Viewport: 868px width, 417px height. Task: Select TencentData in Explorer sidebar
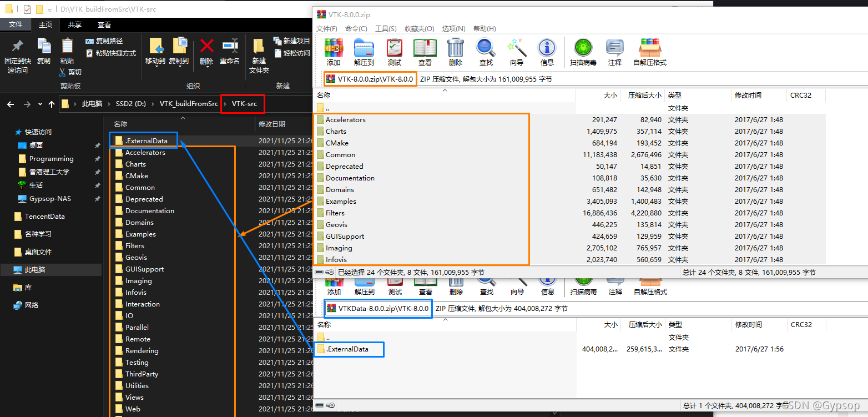tap(44, 217)
